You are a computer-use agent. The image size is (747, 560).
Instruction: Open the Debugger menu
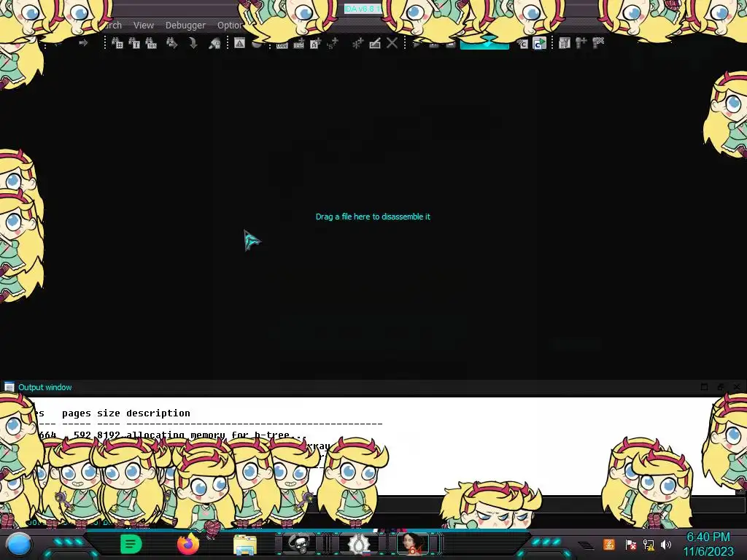pyautogui.click(x=185, y=26)
